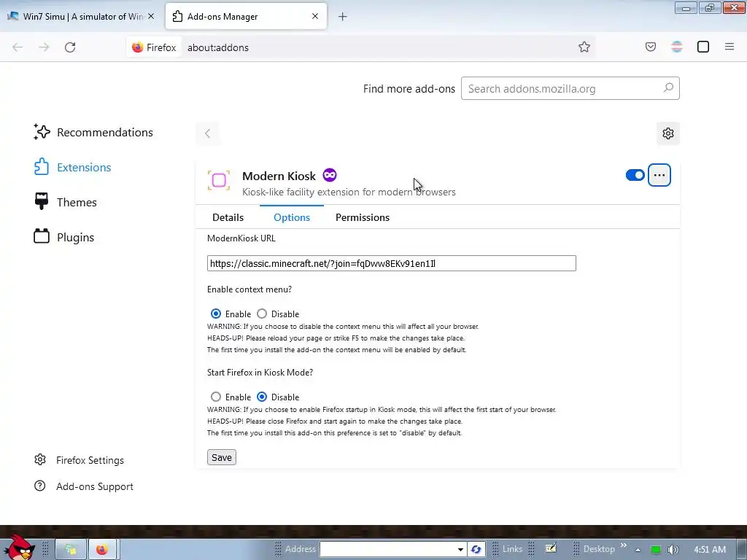Click the taskbar Address refresh button
This screenshot has width=747, height=560.
tap(476, 550)
